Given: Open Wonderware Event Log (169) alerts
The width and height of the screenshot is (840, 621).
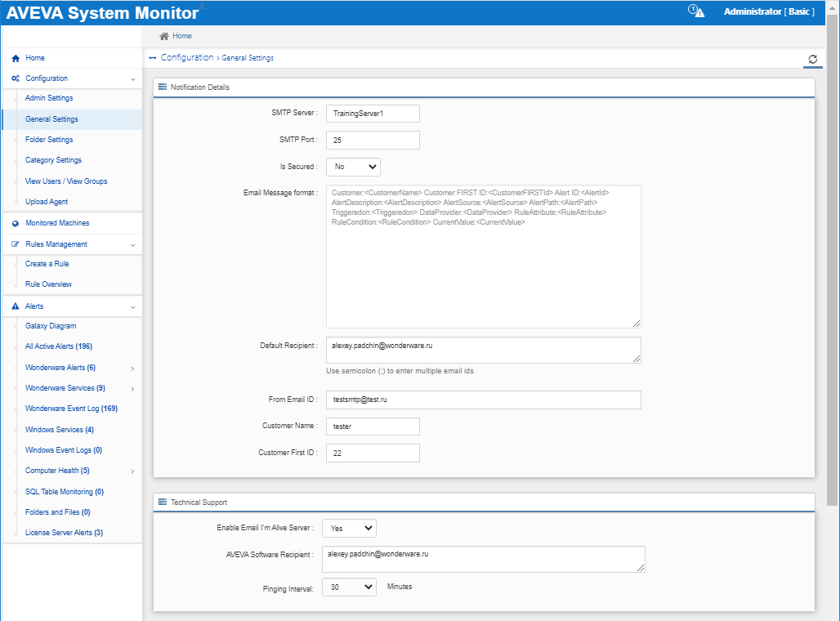Looking at the screenshot, I should tap(71, 409).
